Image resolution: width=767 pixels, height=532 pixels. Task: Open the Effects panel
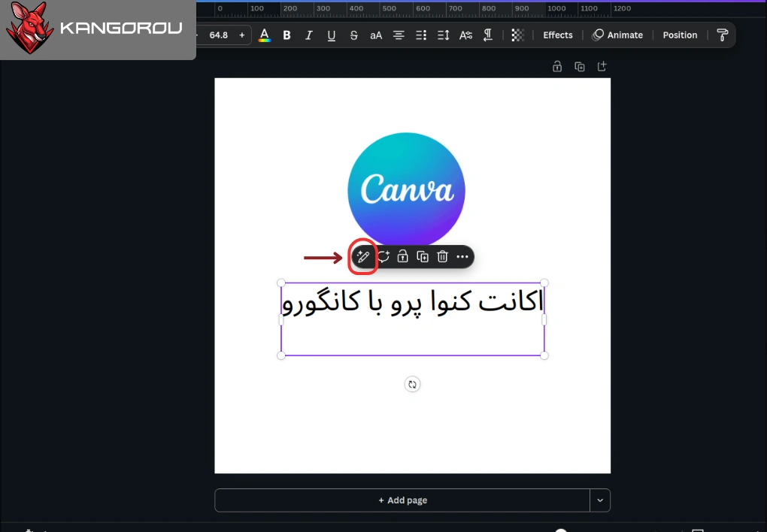pyautogui.click(x=558, y=35)
